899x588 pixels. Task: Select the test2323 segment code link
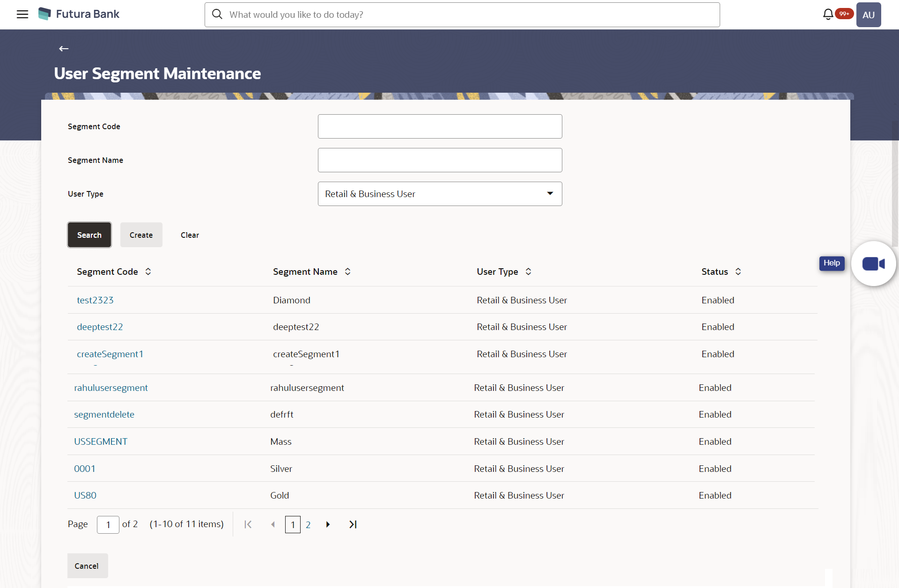coord(95,300)
